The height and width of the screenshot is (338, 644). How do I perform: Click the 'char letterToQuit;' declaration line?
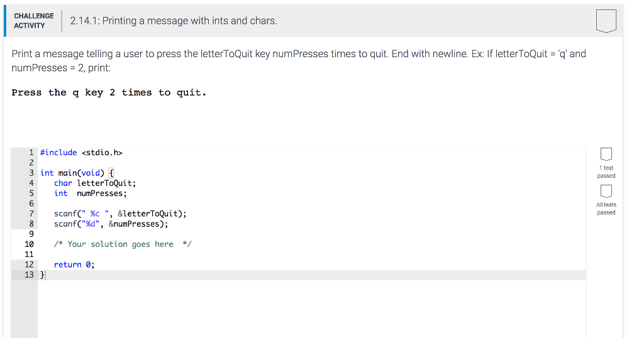95,183
